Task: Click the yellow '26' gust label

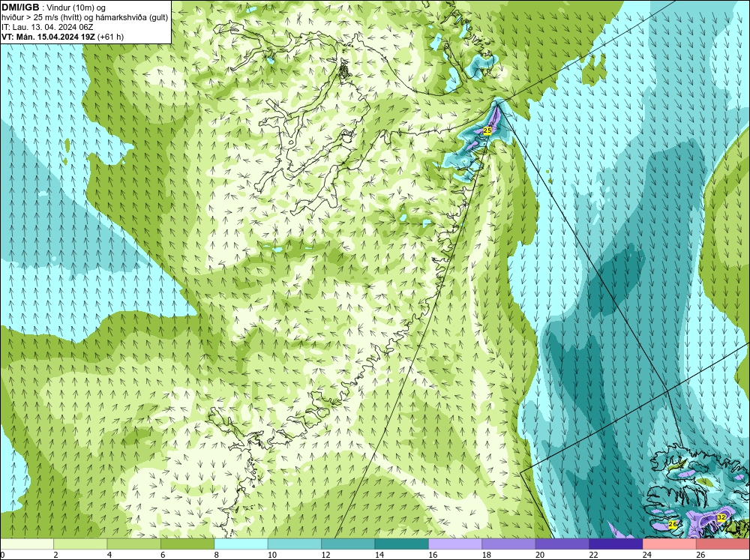Action: click(673, 525)
